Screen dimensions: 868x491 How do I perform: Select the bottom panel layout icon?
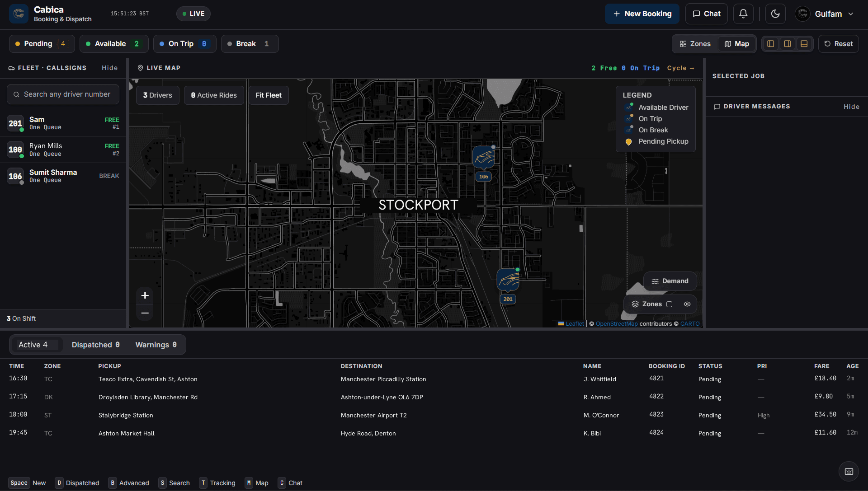[x=804, y=44]
